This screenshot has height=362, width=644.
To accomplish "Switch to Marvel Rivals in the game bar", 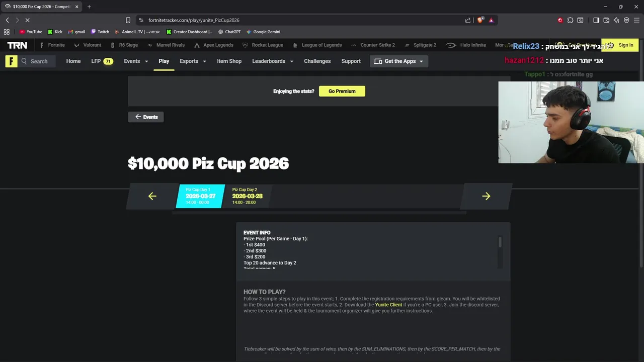I will click(x=166, y=45).
